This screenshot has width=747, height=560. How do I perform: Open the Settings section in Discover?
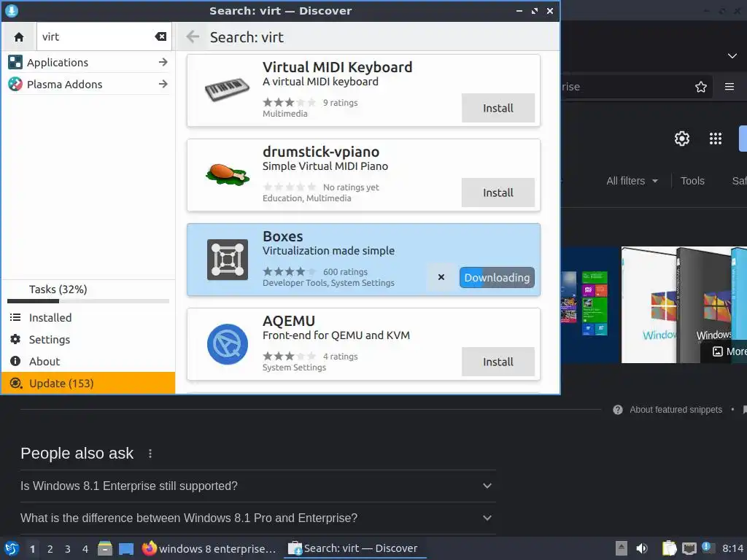(88, 339)
